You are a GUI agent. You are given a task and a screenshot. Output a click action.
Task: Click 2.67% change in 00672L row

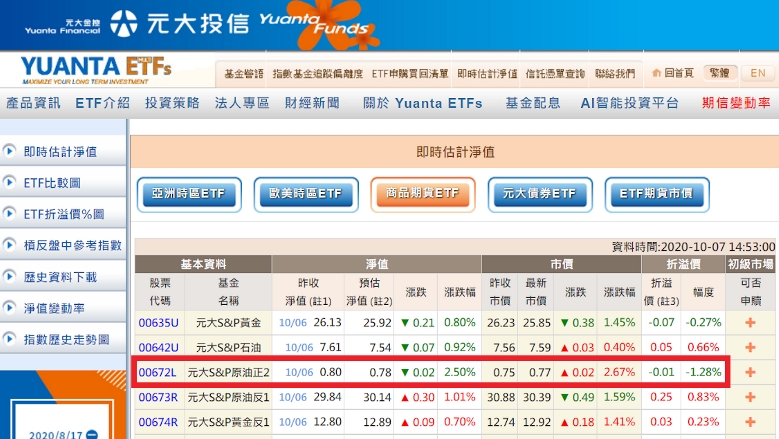(x=619, y=372)
